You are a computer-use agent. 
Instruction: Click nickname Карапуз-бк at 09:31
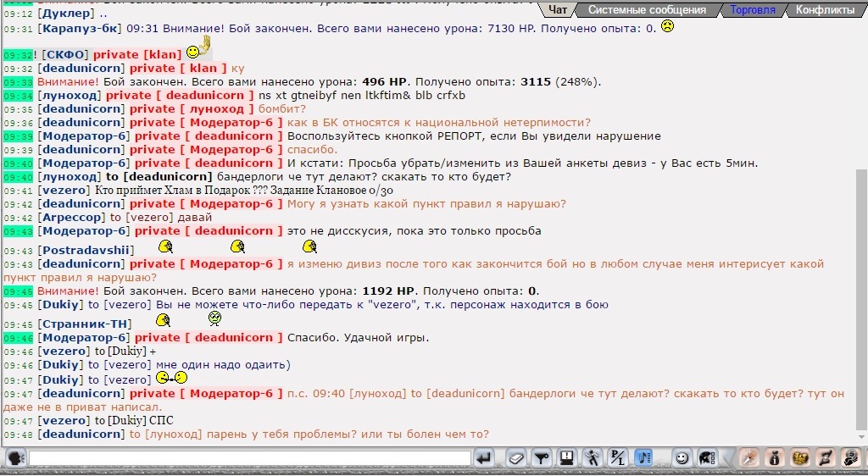(80, 28)
